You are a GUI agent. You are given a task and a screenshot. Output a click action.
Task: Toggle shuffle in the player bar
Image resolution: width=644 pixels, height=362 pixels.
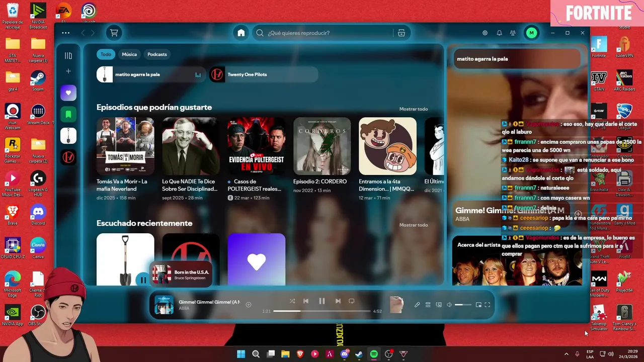[292, 301]
